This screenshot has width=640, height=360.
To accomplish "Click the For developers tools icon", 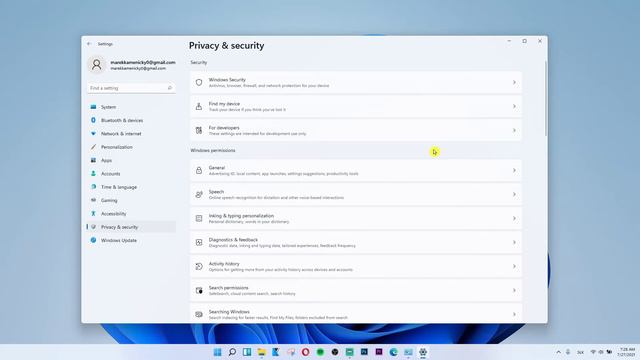I will click(199, 130).
